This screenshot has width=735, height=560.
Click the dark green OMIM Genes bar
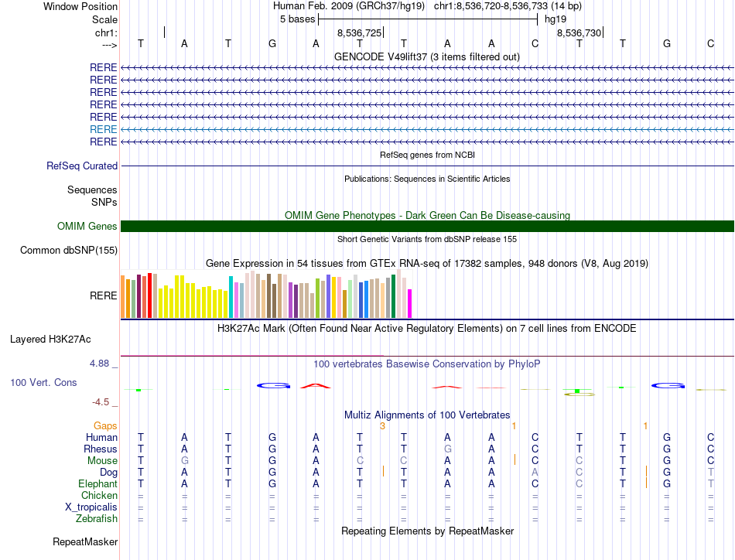[x=427, y=226]
